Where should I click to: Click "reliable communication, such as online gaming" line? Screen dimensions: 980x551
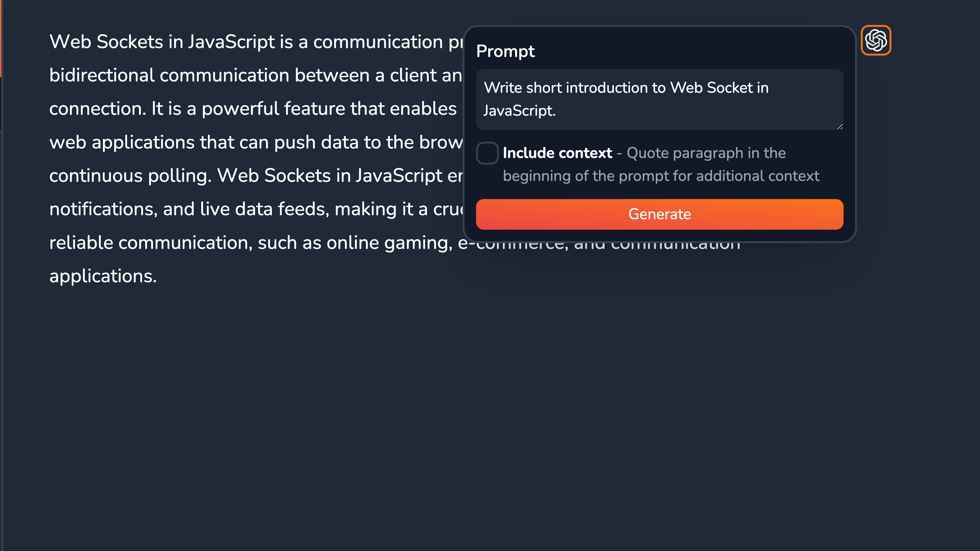[x=251, y=243]
